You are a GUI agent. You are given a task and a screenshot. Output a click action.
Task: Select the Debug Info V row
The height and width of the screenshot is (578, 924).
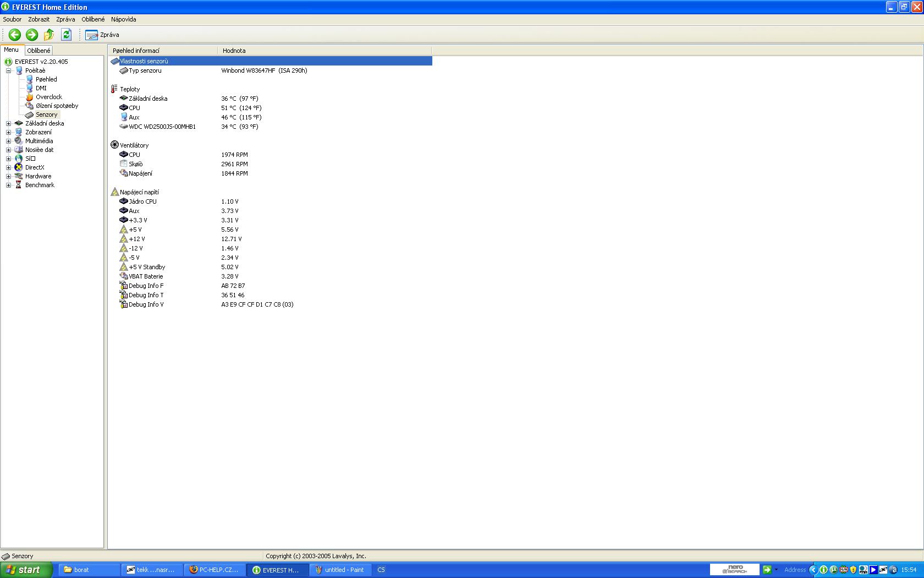point(271,304)
